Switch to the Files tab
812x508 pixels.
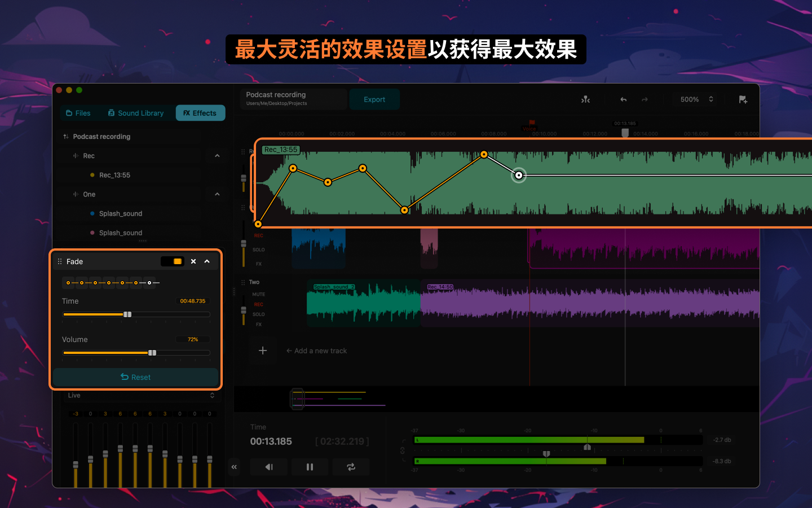coord(78,113)
